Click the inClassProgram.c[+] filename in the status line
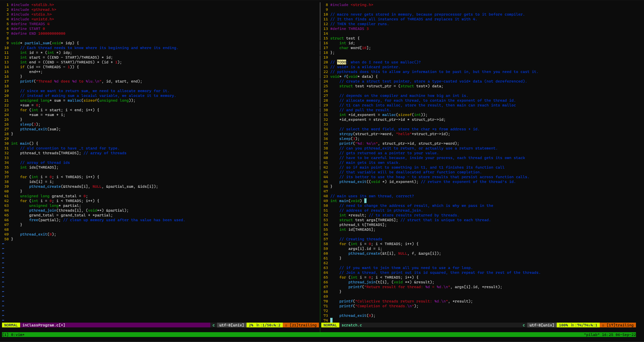This screenshot has width=644, height=342. [x=44, y=325]
